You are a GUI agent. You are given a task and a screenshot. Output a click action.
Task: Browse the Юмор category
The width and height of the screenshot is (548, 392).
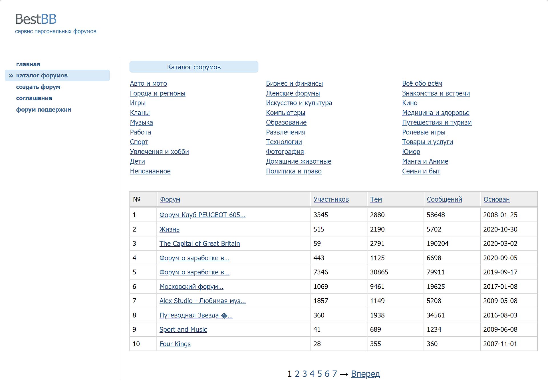click(411, 152)
